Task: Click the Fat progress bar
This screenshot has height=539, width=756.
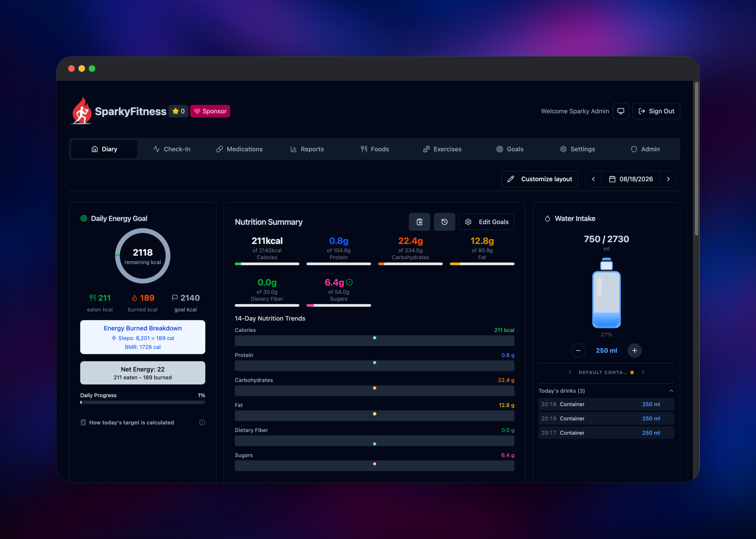Action: click(x=482, y=264)
